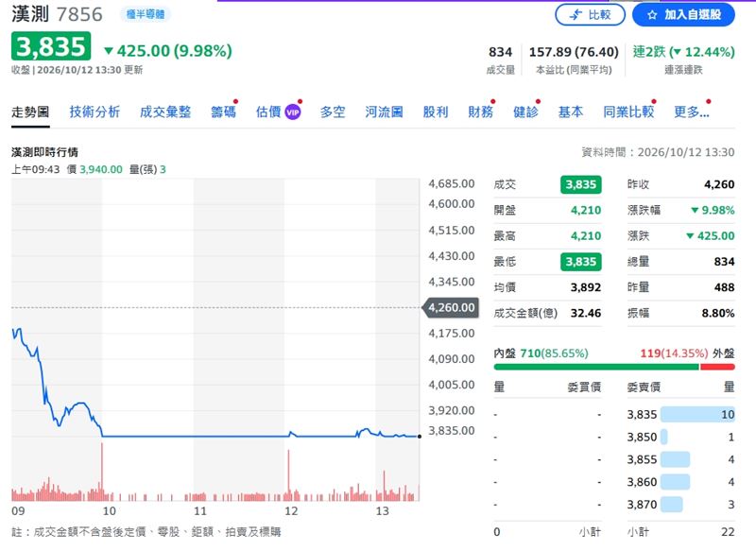Click the 漢測即時行情 heading
Image resolution: width=756 pixels, height=551 pixels.
tap(44, 152)
